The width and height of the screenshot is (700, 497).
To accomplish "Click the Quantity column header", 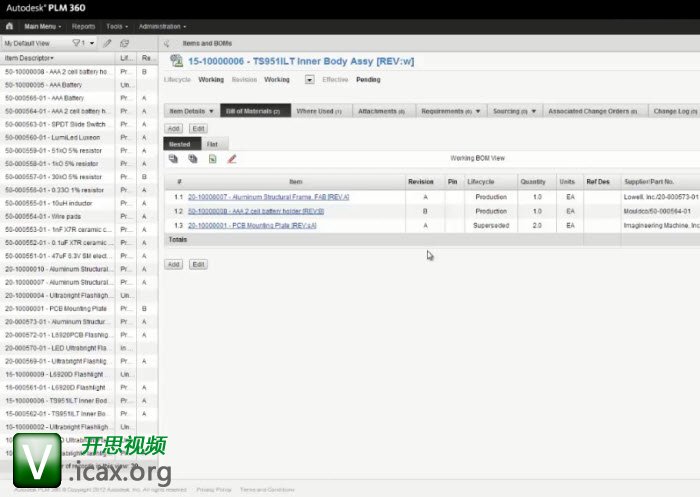I will click(533, 182).
